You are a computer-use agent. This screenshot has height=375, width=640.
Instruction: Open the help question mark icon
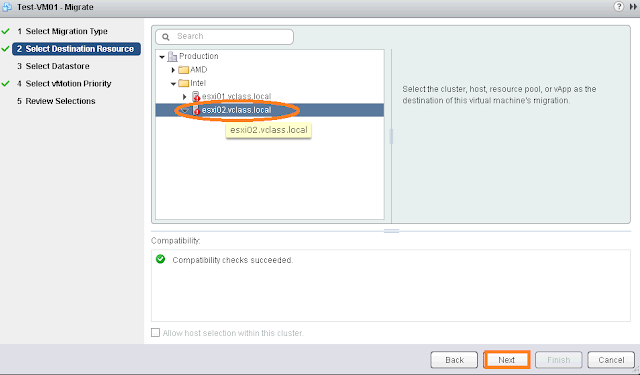619,7
